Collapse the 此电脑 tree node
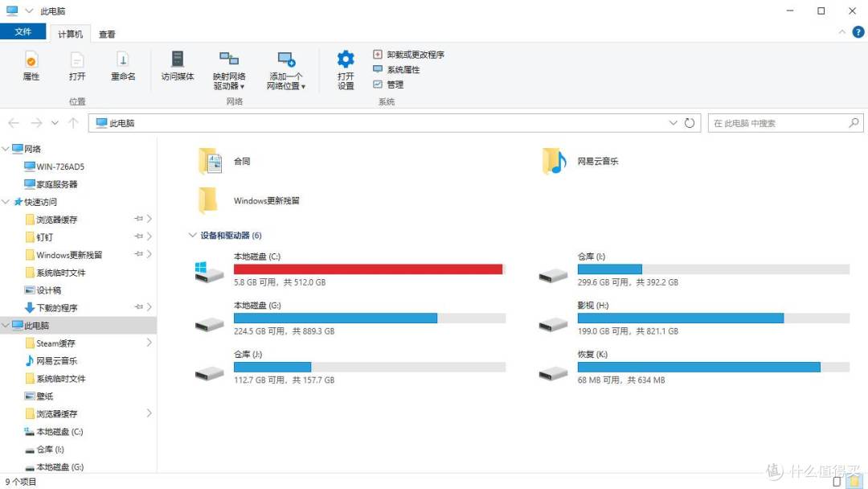 (6, 325)
